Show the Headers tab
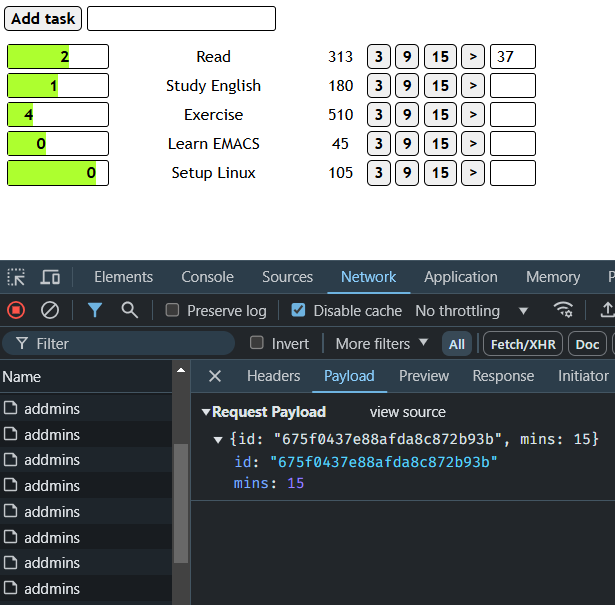The width and height of the screenshot is (615, 605). 273,376
